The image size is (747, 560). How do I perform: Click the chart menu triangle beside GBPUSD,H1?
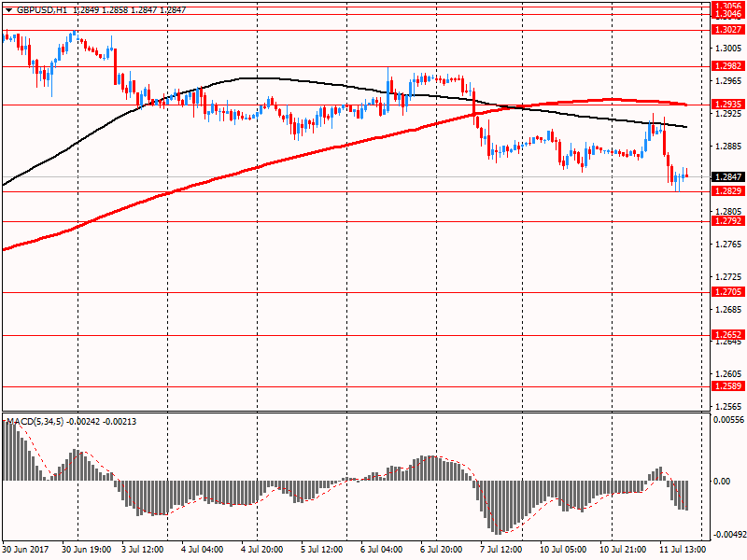point(8,10)
